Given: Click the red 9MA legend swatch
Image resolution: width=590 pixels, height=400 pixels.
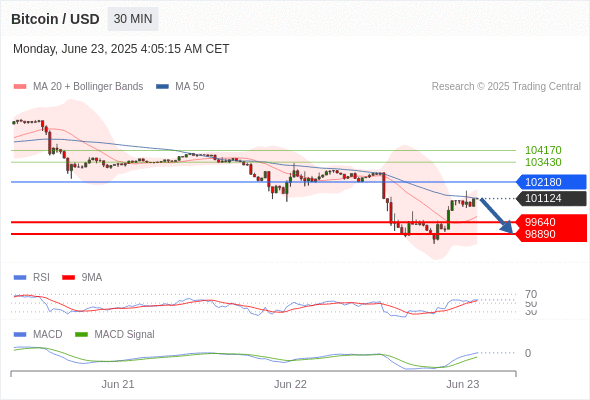Looking at the screenshot, I should 68,278.
